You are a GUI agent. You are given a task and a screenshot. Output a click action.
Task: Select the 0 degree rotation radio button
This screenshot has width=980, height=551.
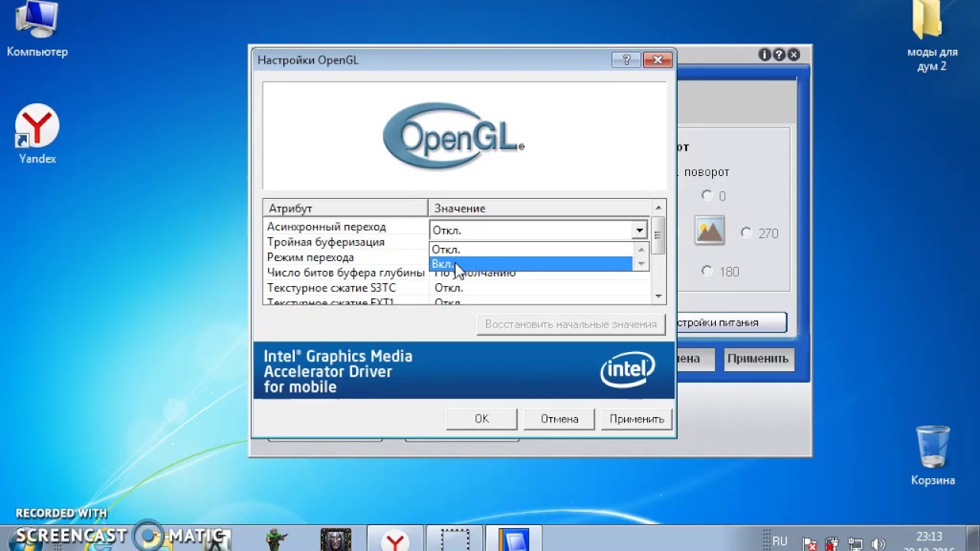click(x=707, y=196)
